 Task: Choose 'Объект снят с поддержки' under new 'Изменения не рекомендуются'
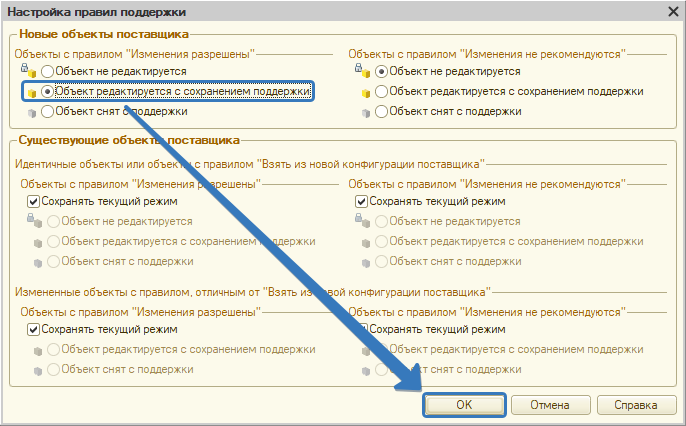381,111
